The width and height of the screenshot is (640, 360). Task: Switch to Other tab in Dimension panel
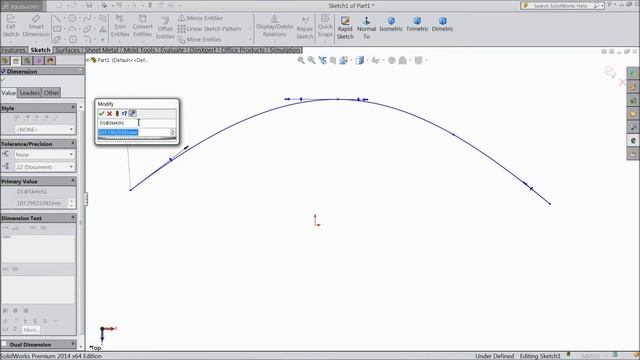pyautogui.click(x=51, y=93)
